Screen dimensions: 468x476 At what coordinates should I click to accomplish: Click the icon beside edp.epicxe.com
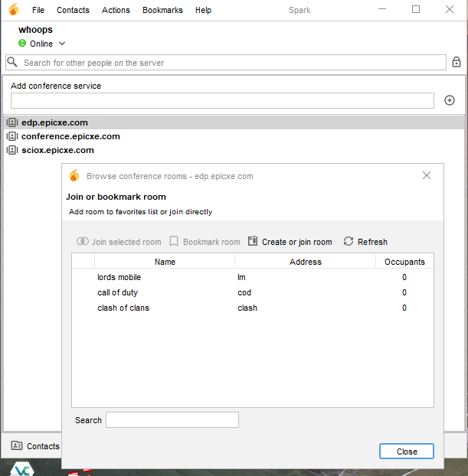point(12,122)
